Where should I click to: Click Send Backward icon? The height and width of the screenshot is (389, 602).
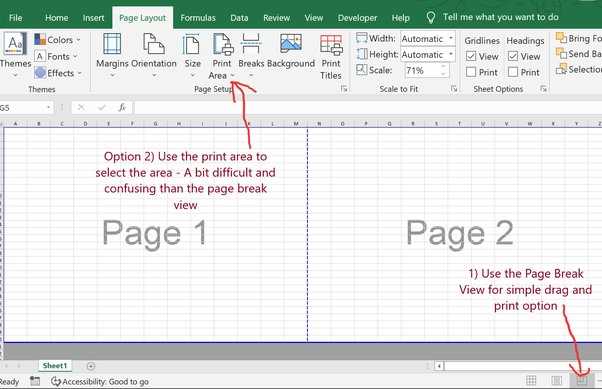pos(561,53)
